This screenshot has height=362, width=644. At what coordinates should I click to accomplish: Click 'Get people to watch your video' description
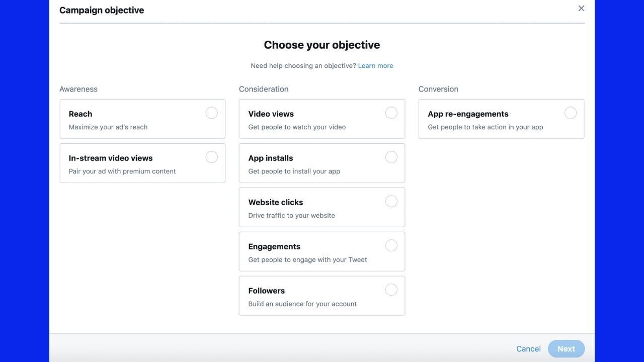pyautogui.click(x=297, y=127)
